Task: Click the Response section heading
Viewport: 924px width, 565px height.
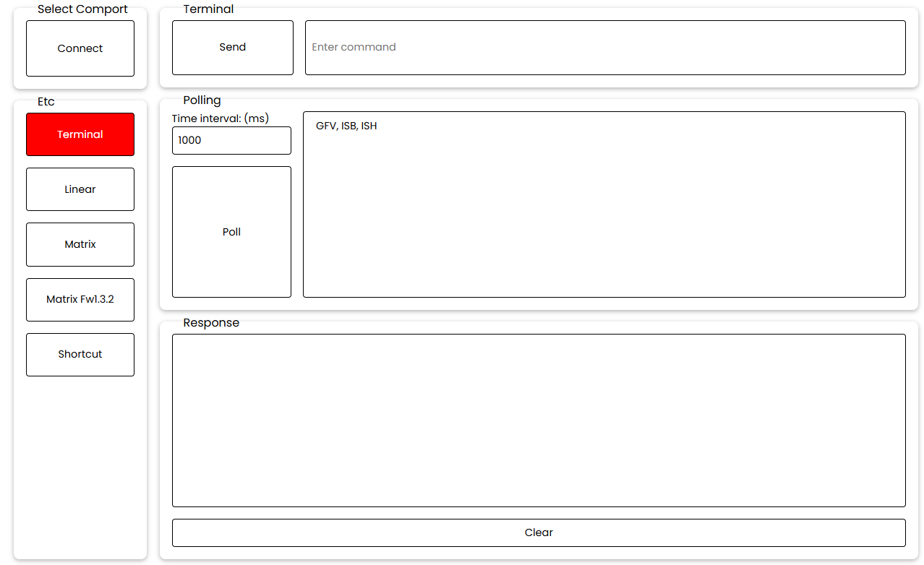Action: (211, 323)
